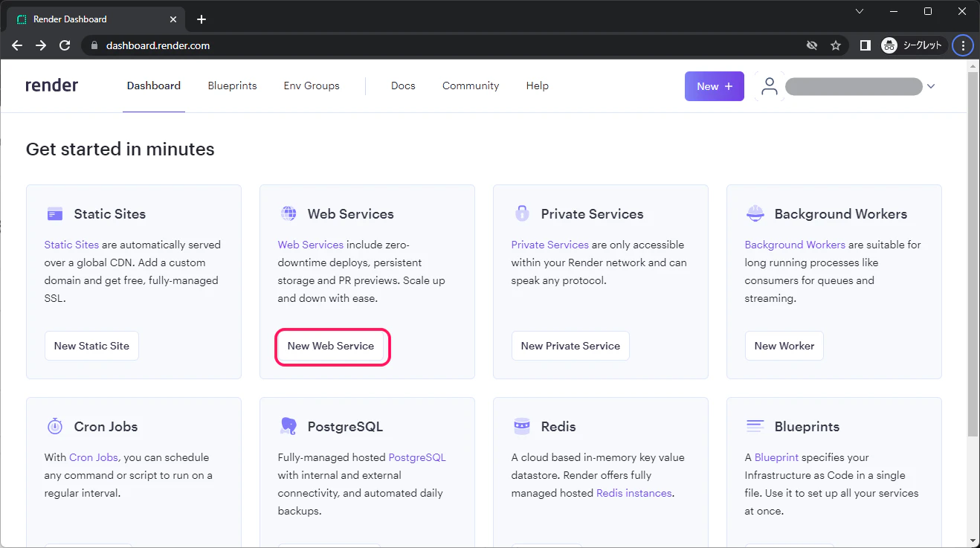Click the Blueprints lines icon
The image size is (980, 548).
755,426
